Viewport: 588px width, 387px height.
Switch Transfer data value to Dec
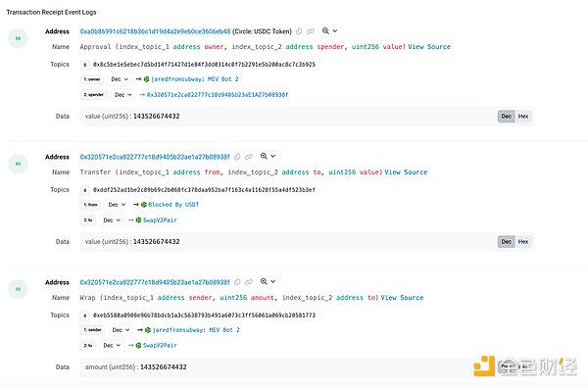click(x=506, y=241)
